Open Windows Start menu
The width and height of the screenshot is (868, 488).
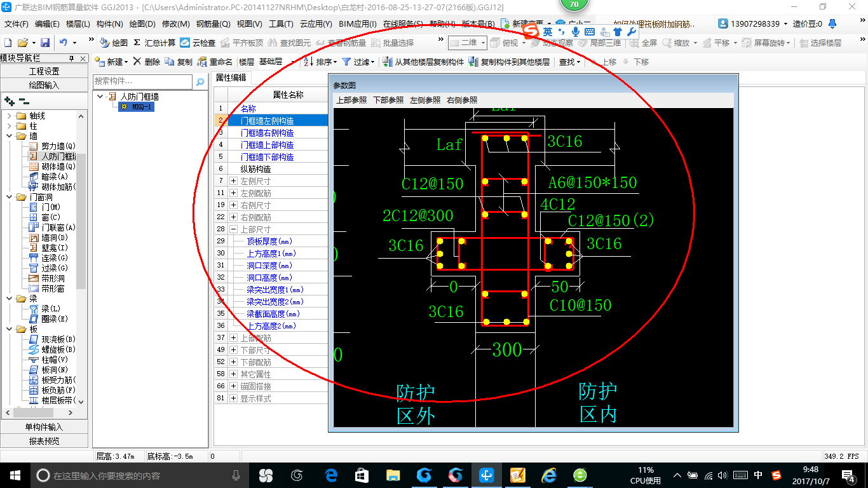(x=14, y=475)
